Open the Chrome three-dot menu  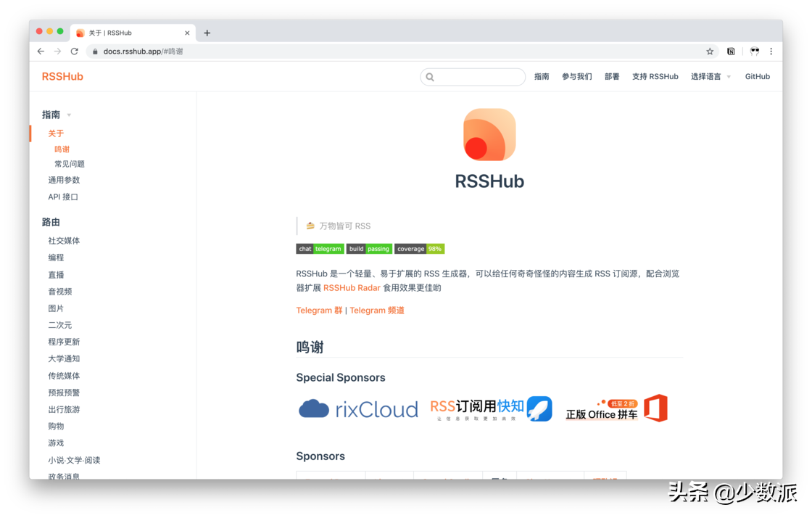pos(771,52)
